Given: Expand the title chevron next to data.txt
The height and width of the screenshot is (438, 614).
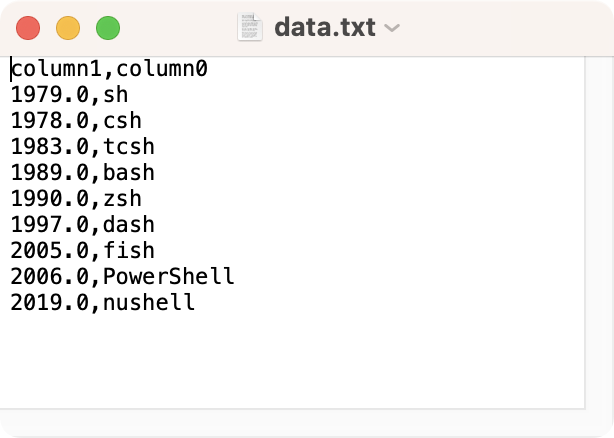Looking at the screenshot, I should tap(392, 28).
